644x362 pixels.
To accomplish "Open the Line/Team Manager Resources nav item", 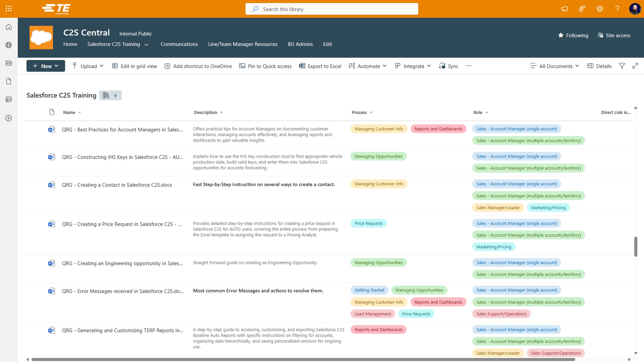I will [x=243, y=44].
